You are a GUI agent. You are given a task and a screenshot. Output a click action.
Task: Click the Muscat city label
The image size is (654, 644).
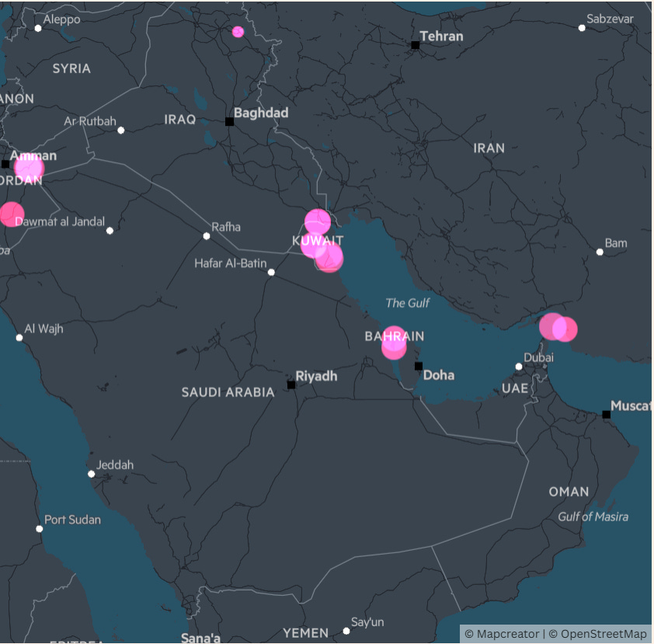pyautogui.click(x=630, y=406)
